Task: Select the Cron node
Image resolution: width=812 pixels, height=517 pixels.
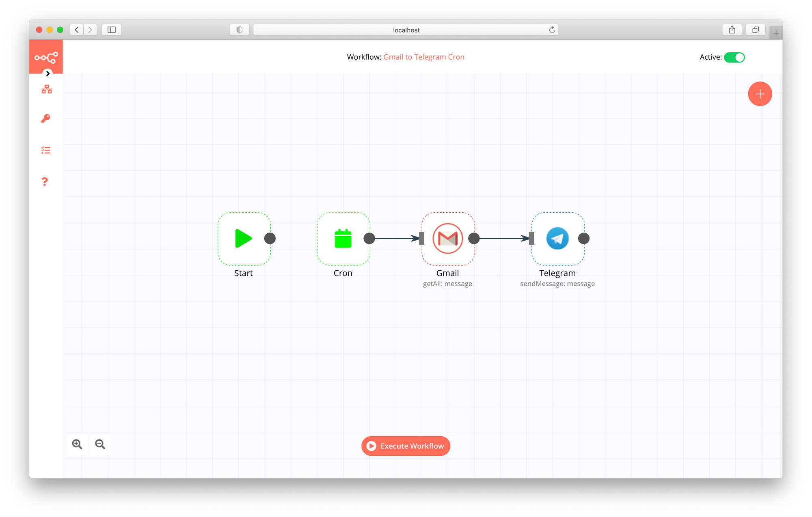Action: 343,239
